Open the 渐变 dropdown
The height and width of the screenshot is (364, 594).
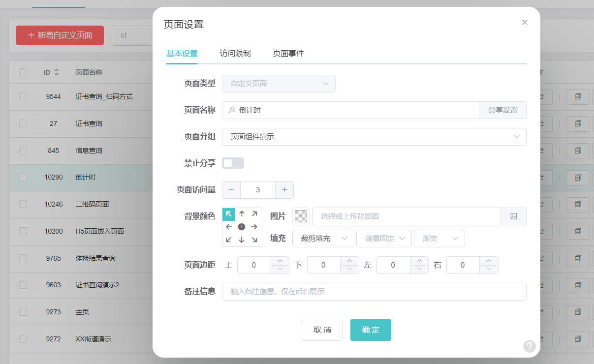[439, 239]
